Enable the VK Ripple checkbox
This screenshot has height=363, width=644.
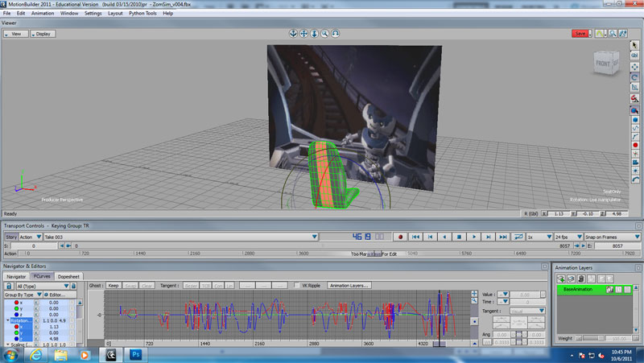tap(296, 286)
